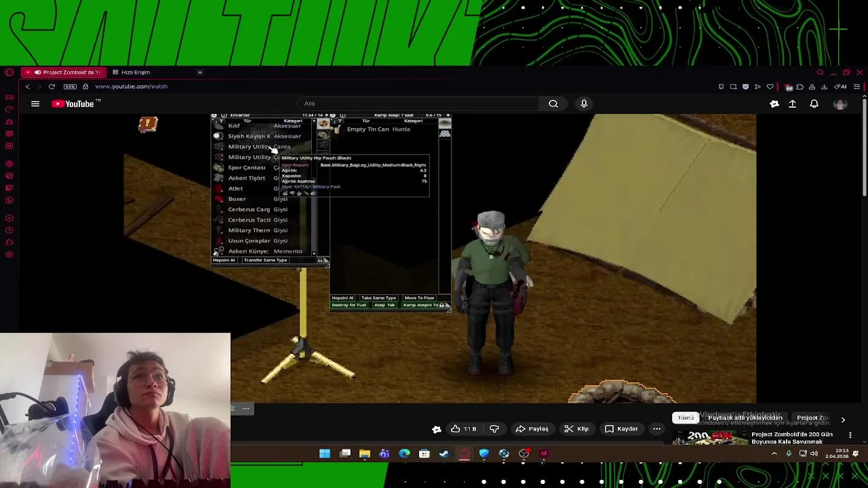Open Opera easy setup menu icon
This screenshot has width=868, height=488.
tap(857, 87)
